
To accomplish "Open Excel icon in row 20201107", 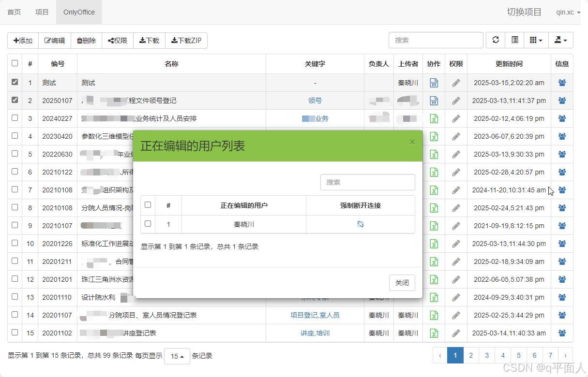I will coord(434,315).
